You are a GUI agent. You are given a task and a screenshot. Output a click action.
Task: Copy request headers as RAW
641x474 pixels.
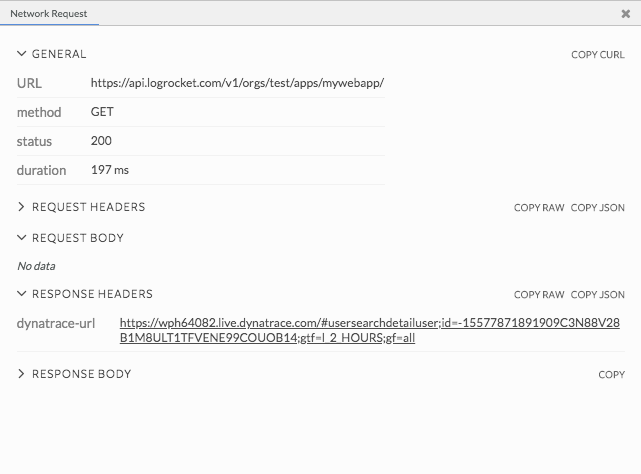[x=539, y=208]
